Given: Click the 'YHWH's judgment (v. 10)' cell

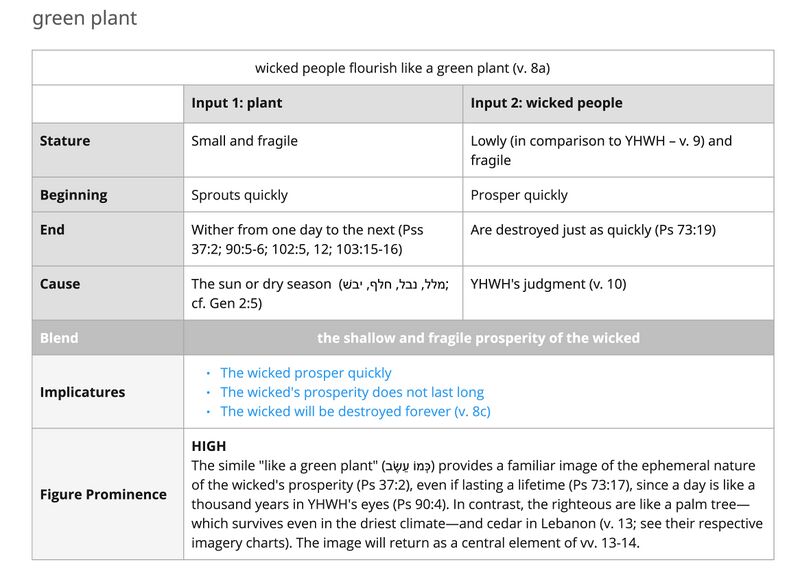Looking at the screenshot, I should (618, 293).
